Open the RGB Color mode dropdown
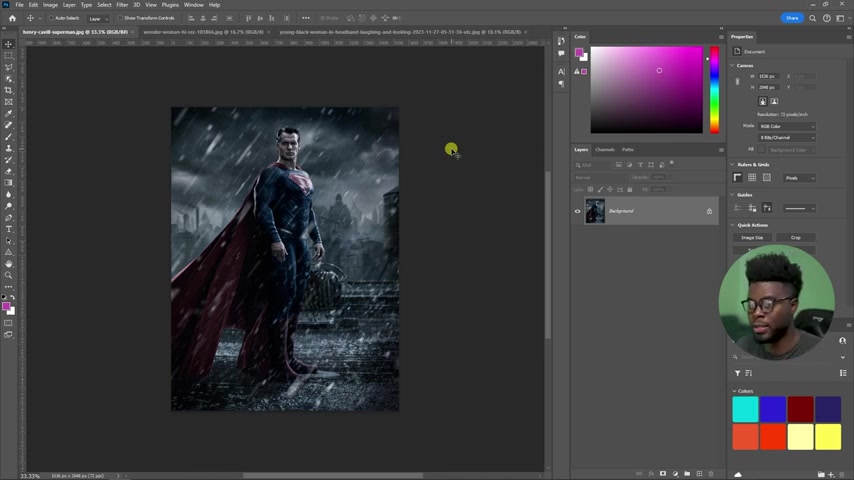The height and width of the screenshot is (480, 854). point(787,126)
